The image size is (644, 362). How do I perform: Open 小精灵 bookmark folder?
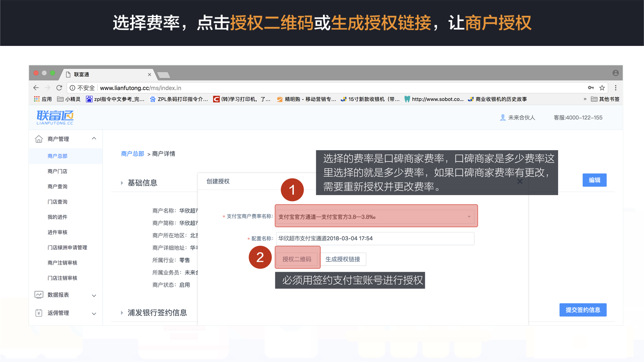point(69,99)
